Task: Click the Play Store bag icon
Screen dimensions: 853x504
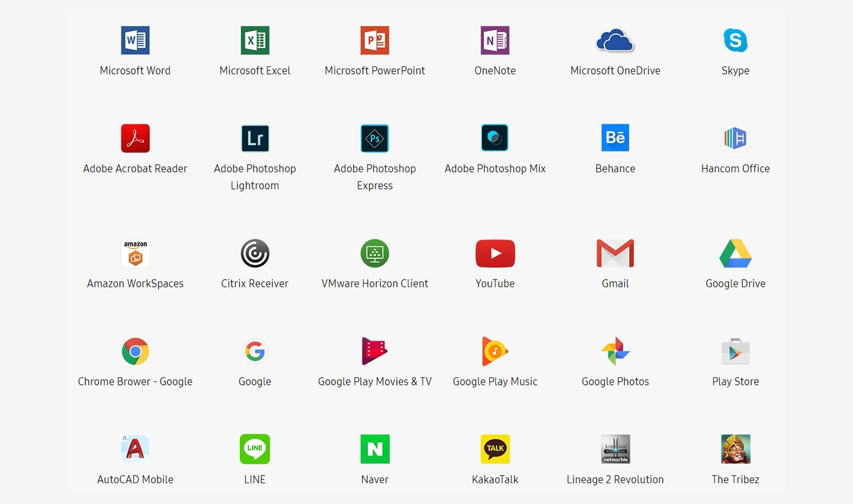Action: click(736, 351)
